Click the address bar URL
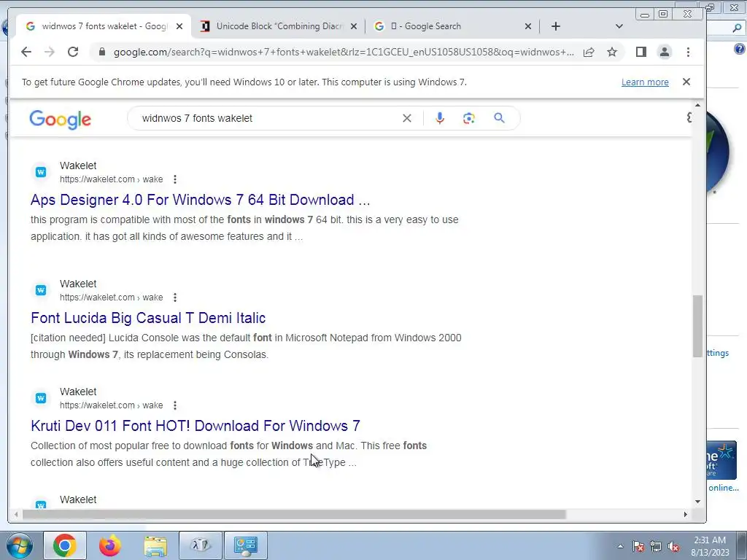This screenshot has height=560, width=747. click(344, 52)
